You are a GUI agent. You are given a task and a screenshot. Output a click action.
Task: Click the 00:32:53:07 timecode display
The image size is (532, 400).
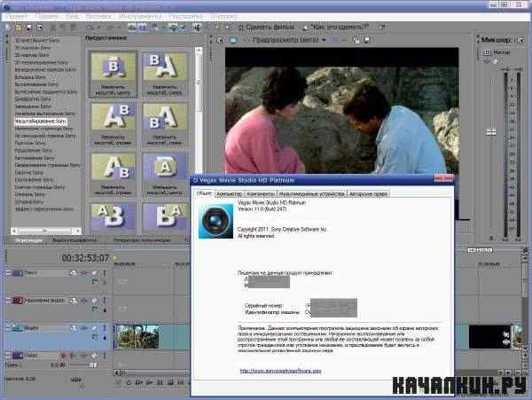(x=85, y=258)
